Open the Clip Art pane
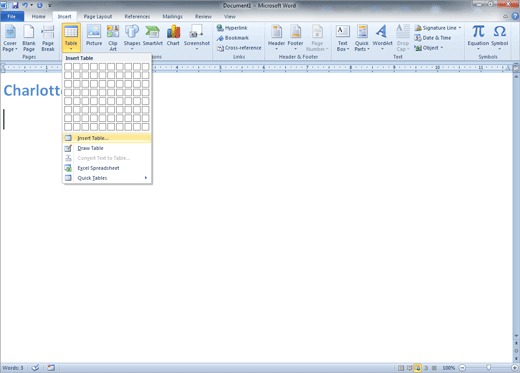Viewport: 520px width, 373px height. tap(113, 38)
